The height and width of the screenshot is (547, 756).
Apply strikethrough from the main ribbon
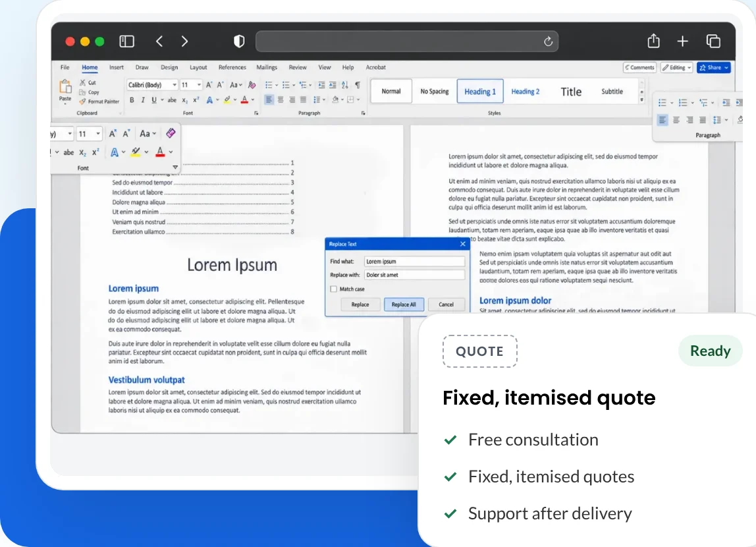172,100
